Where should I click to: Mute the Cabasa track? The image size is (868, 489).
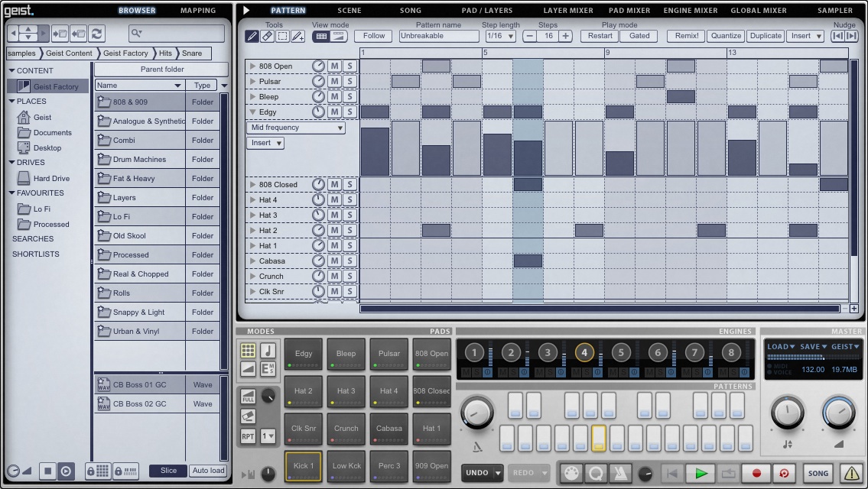[334, 261]
